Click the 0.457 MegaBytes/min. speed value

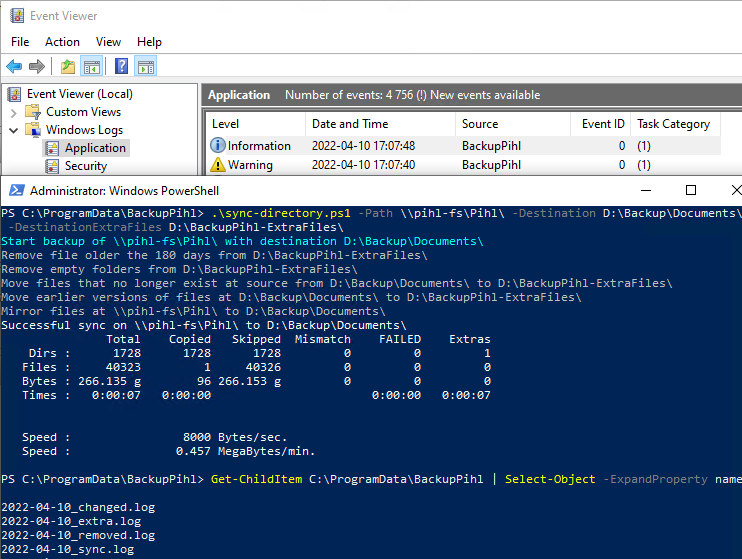pyautogui.click(x=245, y=452)
